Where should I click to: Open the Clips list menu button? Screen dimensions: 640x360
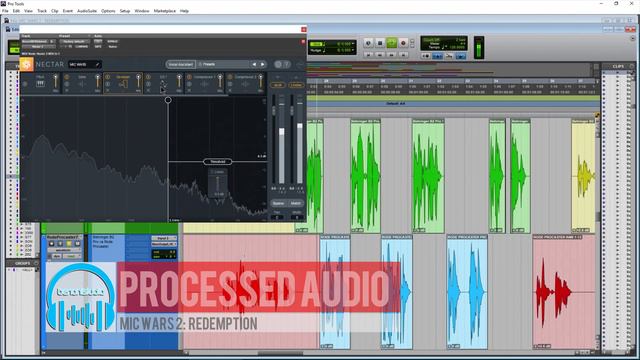[632, 66]
